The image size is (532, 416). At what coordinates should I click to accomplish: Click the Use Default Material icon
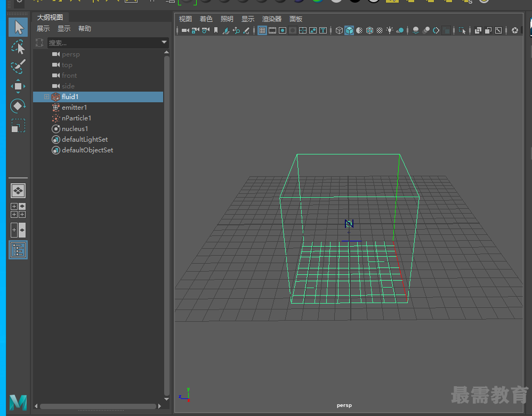(x=359, y=30)
